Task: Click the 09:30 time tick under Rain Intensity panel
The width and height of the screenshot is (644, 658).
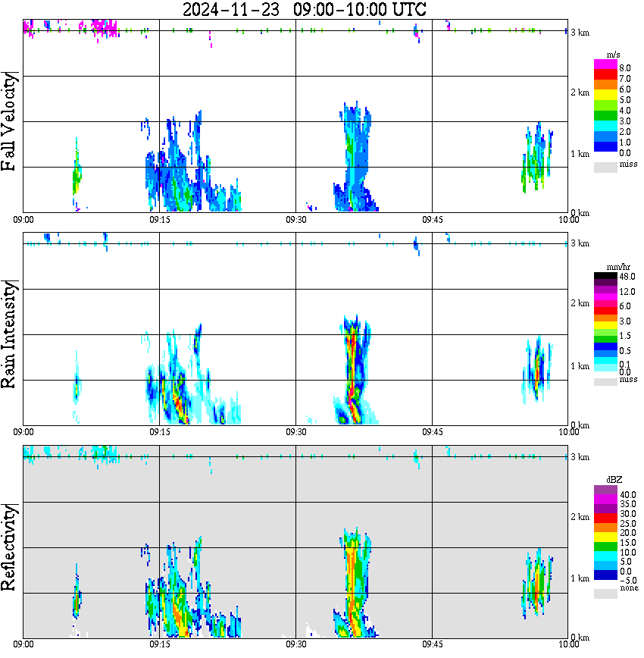Action: pyautogui.click(x=295, y=432)
